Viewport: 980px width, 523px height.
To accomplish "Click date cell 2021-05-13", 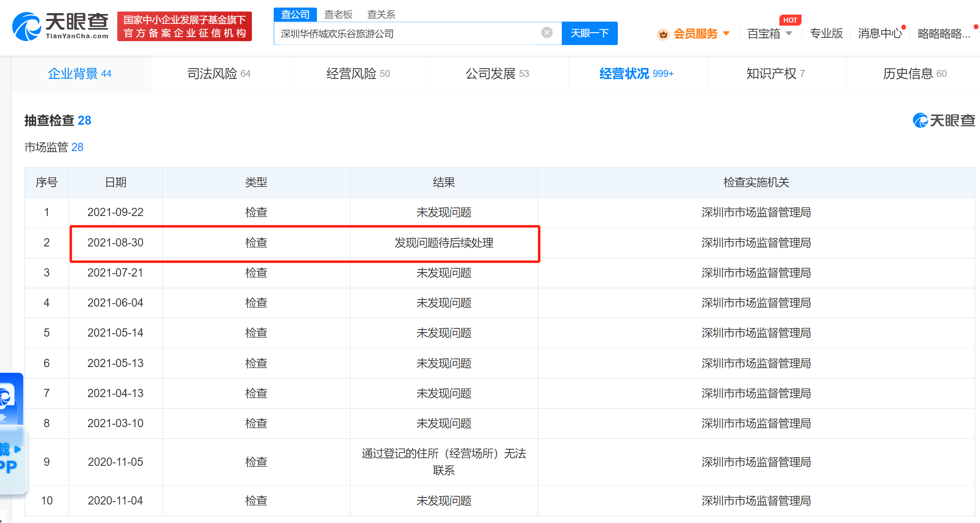I will pyautogui.click(x=115, y=363).
